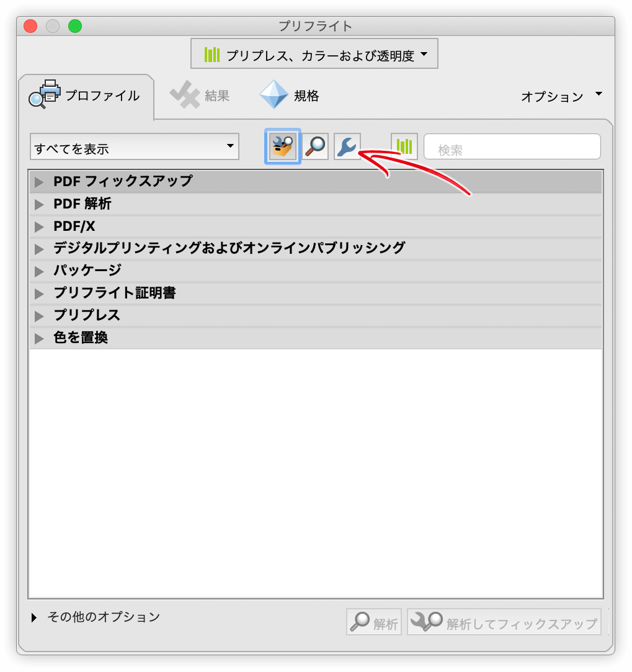Select the PDF フィックスアップ row text

click(123, 181)
